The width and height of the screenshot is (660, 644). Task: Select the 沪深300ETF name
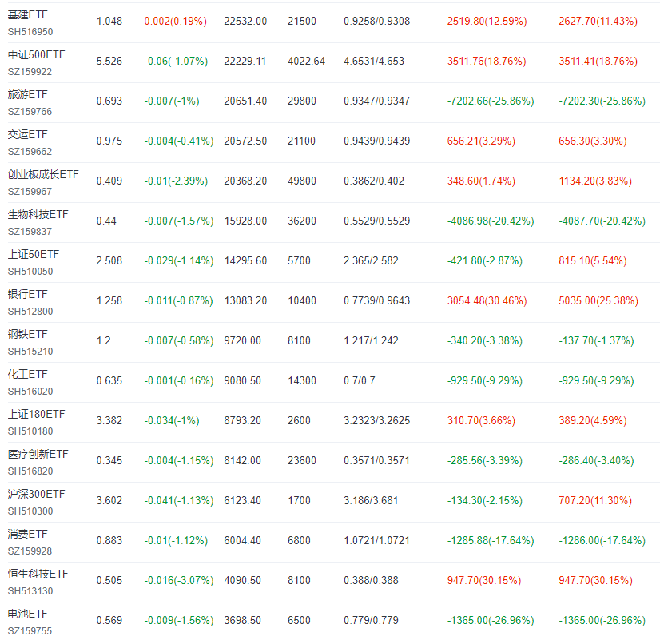coord(36,494)
